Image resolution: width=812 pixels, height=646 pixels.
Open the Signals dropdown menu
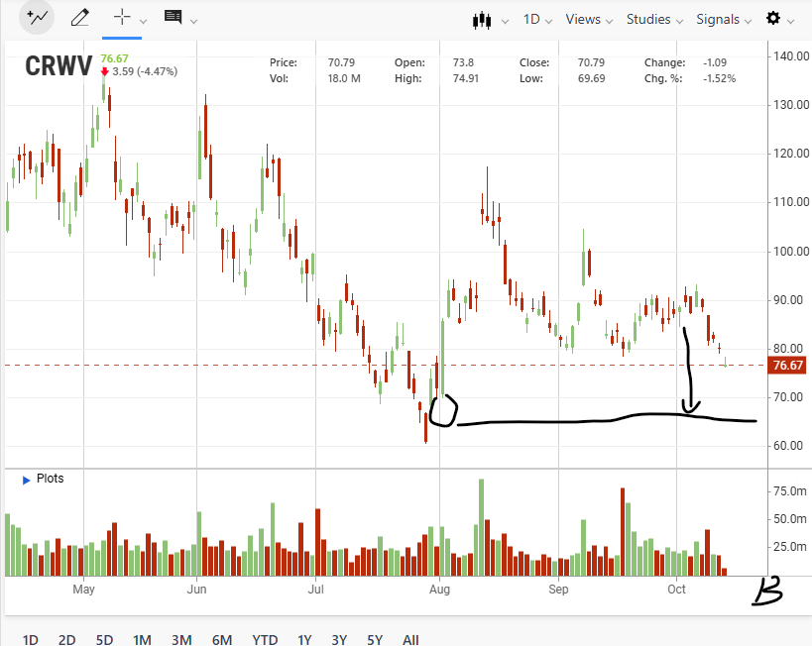[724, 20]
